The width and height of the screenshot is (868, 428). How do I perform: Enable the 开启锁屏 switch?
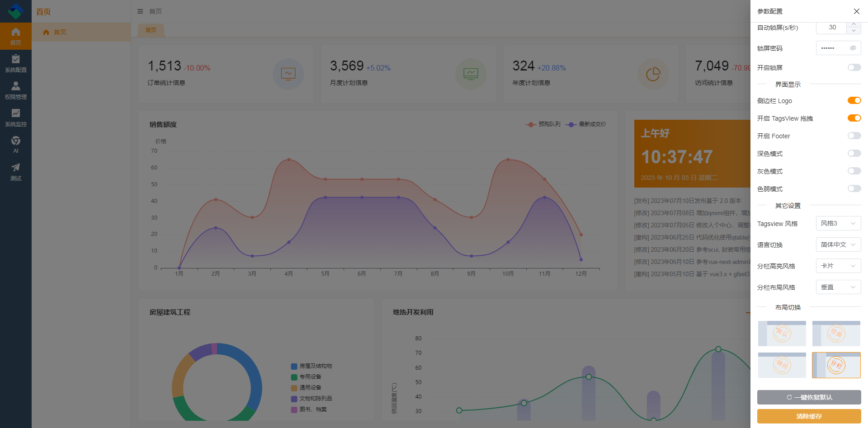tap(854, 67)
